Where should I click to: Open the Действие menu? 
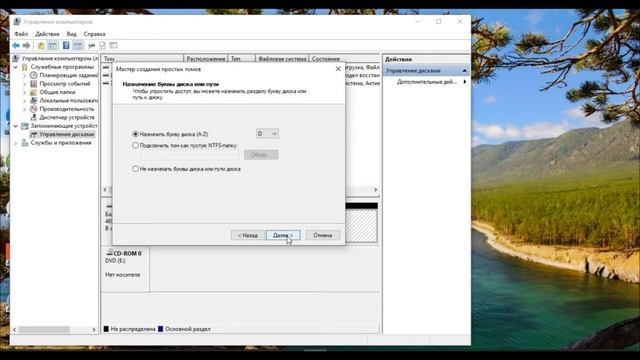click(47, 34)
